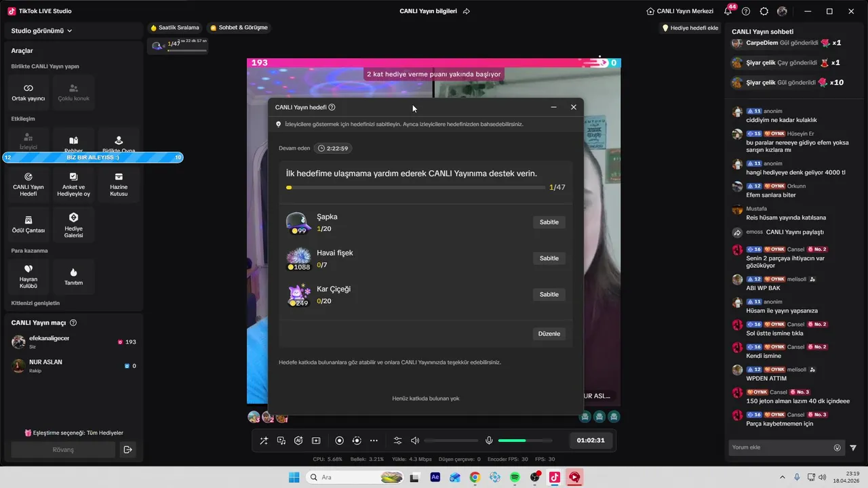Pin the Havai fişek goal with Sabitle
The width and height of the screenshot is (868, 488).
[549, 258]
